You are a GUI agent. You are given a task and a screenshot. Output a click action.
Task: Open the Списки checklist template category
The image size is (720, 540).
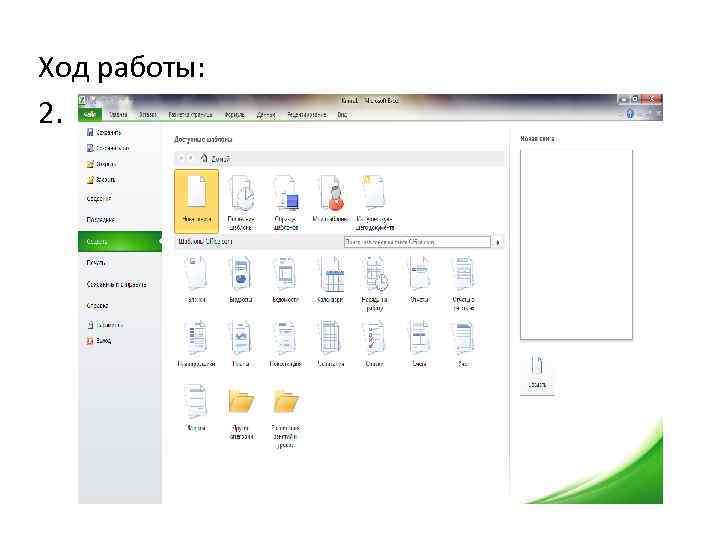click(375, 343)
